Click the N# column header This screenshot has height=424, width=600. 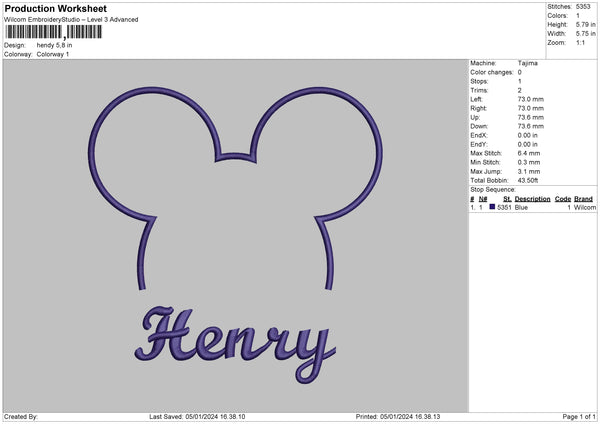coord(483,198)
